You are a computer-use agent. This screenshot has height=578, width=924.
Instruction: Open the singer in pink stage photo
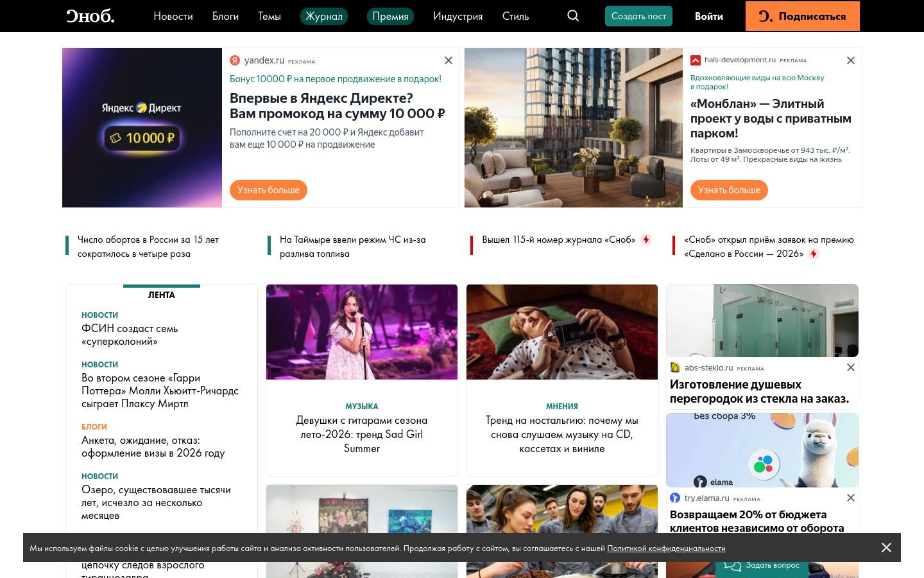(362, 332)
